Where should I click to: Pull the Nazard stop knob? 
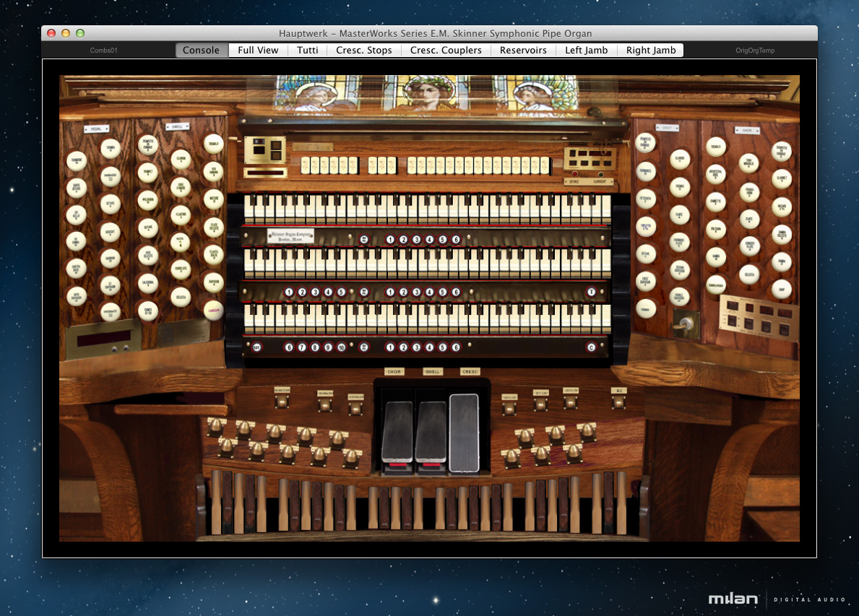[782, 207]
